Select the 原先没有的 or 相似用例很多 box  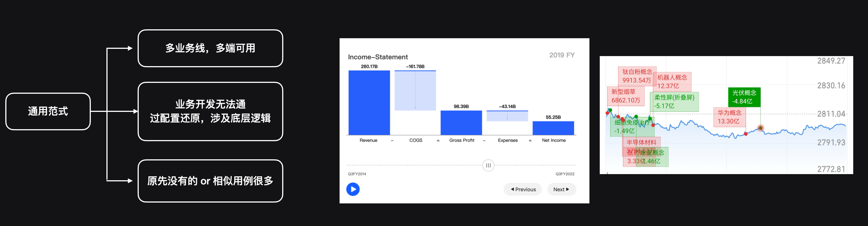(210, 181)
